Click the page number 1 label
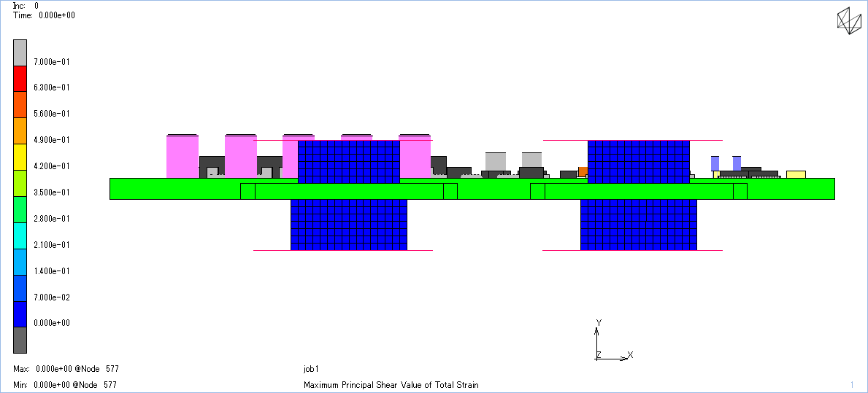This screenshot has width=868, height=393. (x=852, y=384)
